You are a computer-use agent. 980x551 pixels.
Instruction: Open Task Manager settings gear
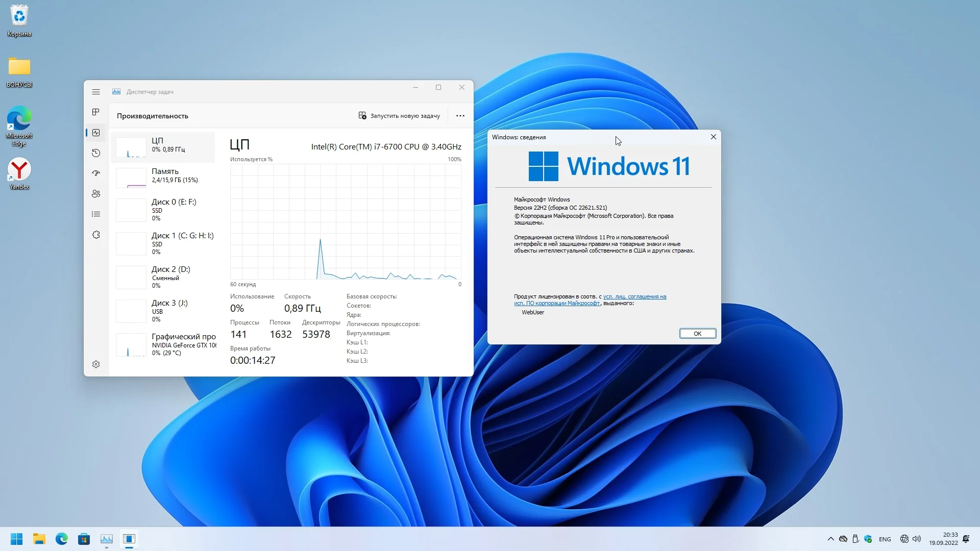(96, 364)
